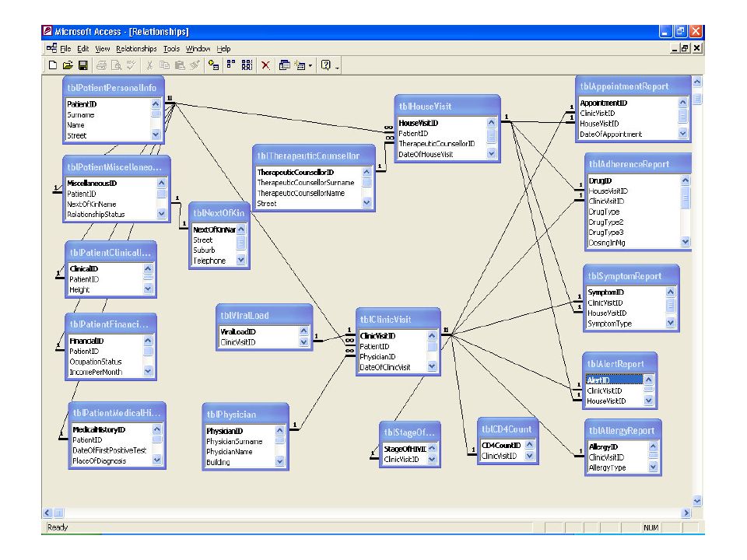Select the RelationshipStatus field in tblPatientMiscellaneous
Image resolution: width=747 pixels, height=560 pixels.
[x=96, y=215]
